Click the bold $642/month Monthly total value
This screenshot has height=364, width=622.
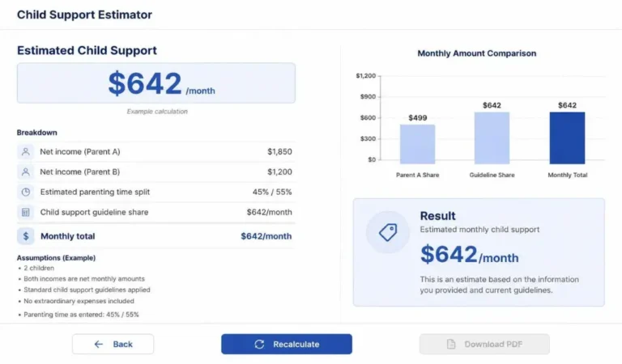(266, 236)
